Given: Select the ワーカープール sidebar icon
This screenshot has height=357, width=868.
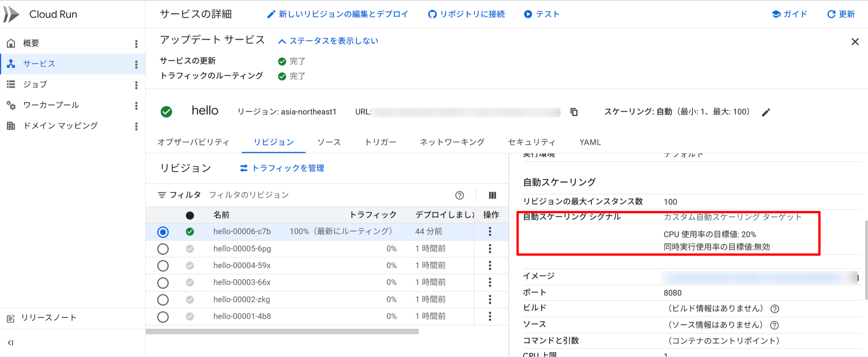Looking at the screenshot, I should pyautogui.click(x=11, y=105).
